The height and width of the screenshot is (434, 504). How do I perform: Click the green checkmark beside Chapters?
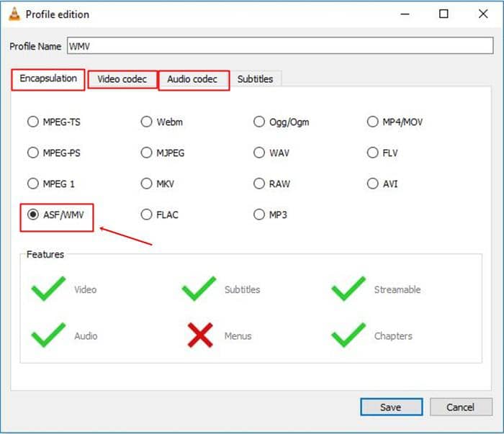point(348,335)
